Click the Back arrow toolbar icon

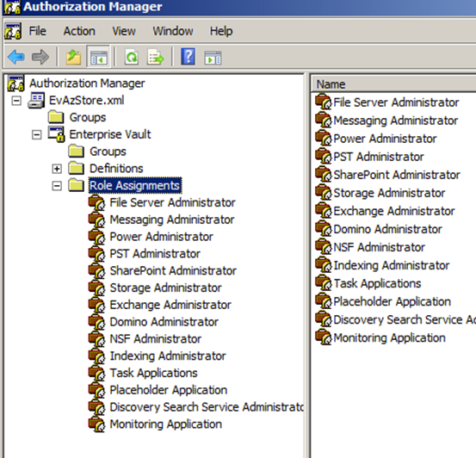[x=16, y=57]
